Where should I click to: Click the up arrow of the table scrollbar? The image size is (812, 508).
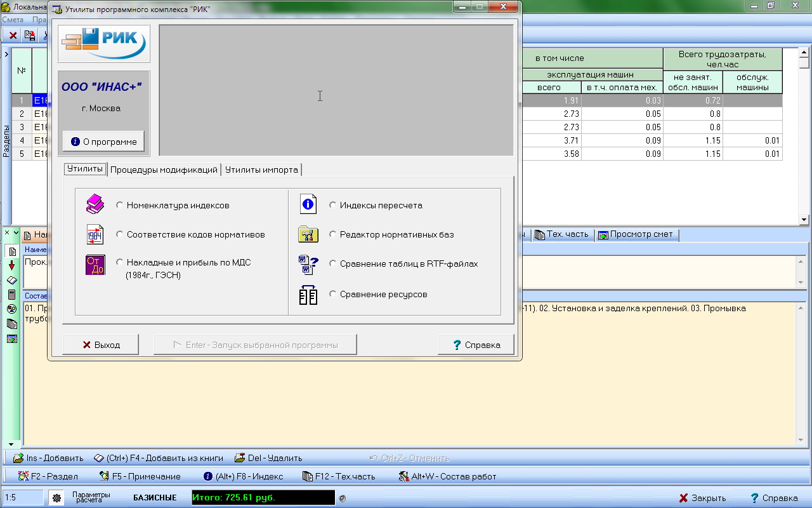coord(804,53)
